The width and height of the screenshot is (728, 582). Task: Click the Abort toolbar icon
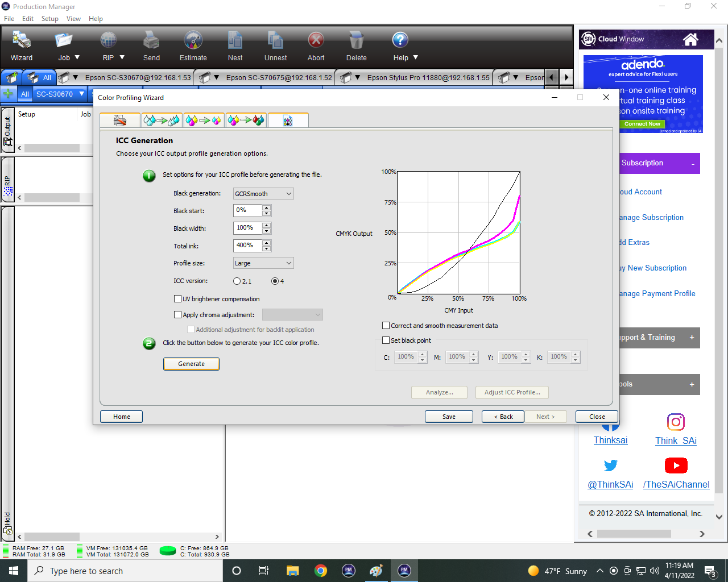point(316,40)
